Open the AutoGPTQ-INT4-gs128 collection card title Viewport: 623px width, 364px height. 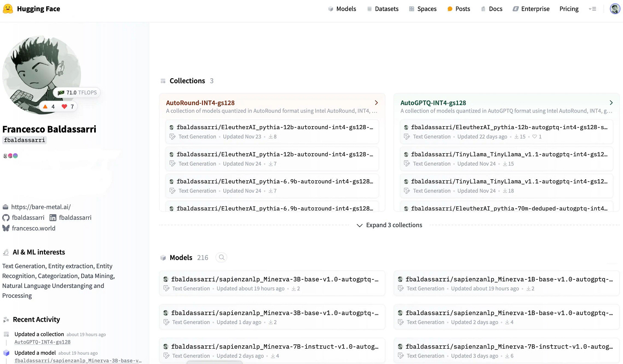pos(433,103)
